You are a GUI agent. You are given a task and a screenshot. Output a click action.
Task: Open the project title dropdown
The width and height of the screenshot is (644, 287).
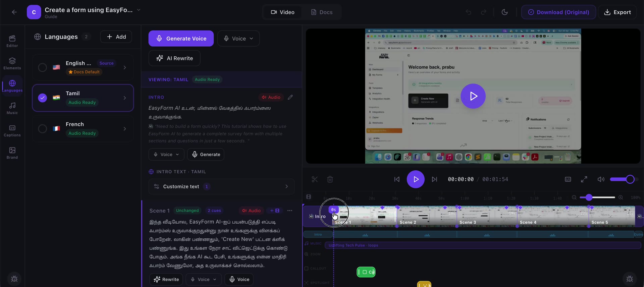click(139, 10)
